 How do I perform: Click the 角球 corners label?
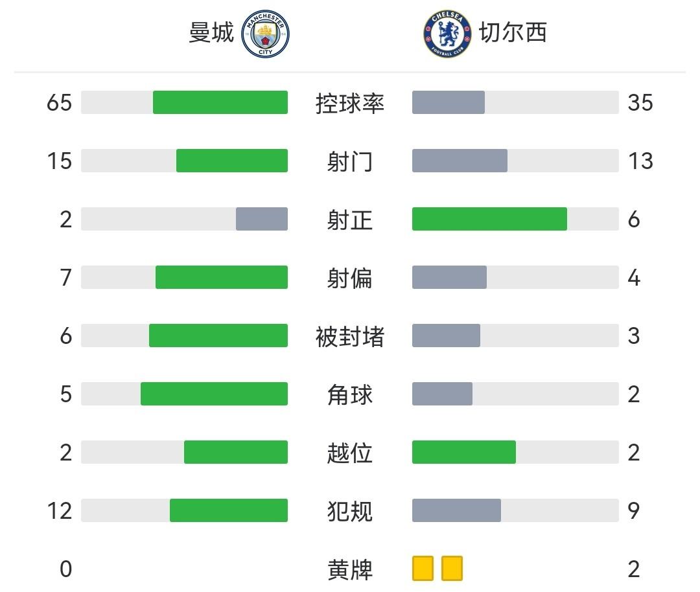(x=350, y=394)
